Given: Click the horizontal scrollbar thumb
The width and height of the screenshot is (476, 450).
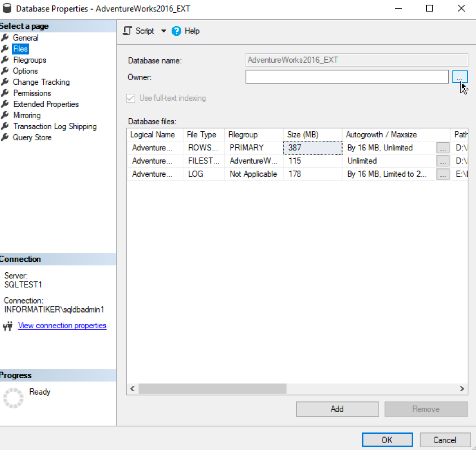Looking at the screenshot, I should click(x=212, y=389).
